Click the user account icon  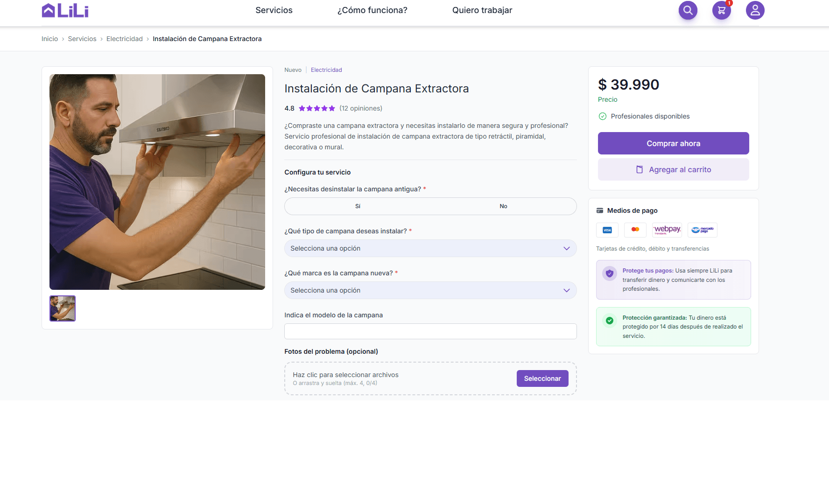pos(755,10)
